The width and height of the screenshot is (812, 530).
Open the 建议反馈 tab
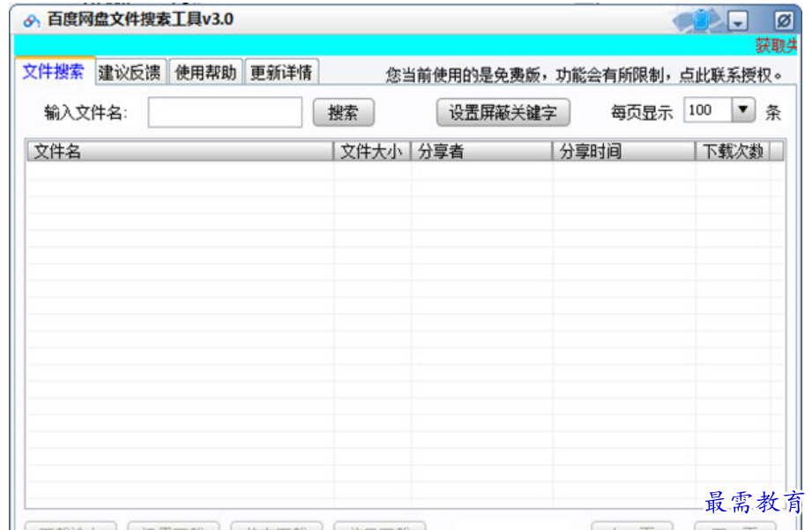pyautogui.click(x=130, y=72)
